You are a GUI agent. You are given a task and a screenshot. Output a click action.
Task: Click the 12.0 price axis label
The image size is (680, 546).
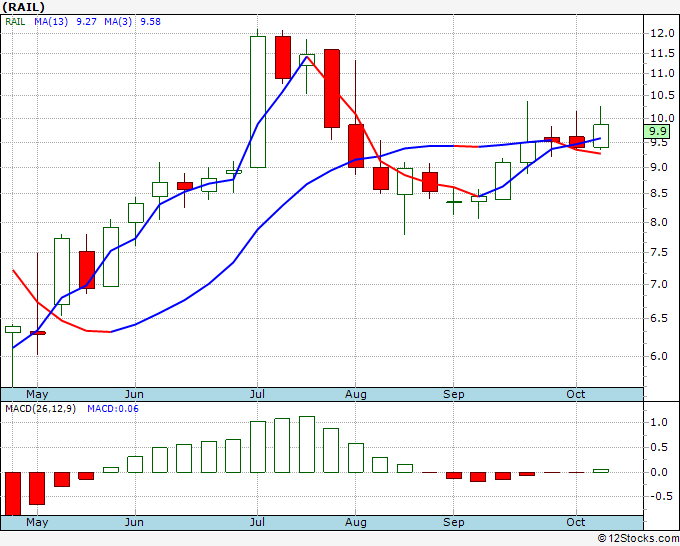click(x=662, y=33)
